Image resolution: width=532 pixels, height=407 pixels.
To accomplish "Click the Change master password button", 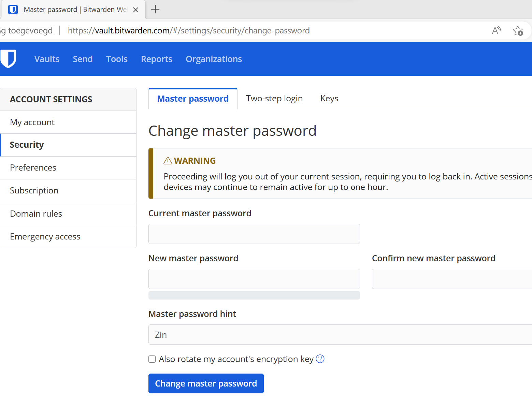I will tap(206, 383).
